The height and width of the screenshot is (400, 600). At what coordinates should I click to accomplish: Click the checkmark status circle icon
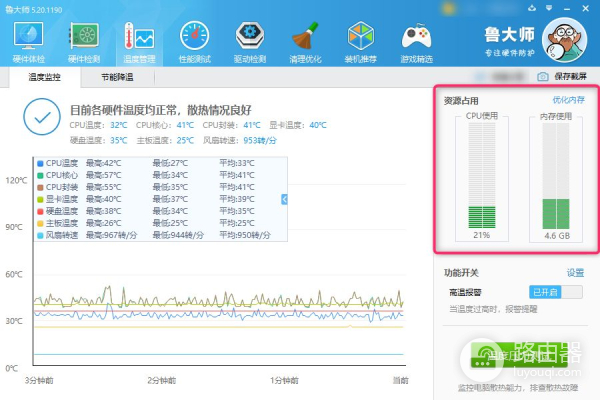point(42,116)
